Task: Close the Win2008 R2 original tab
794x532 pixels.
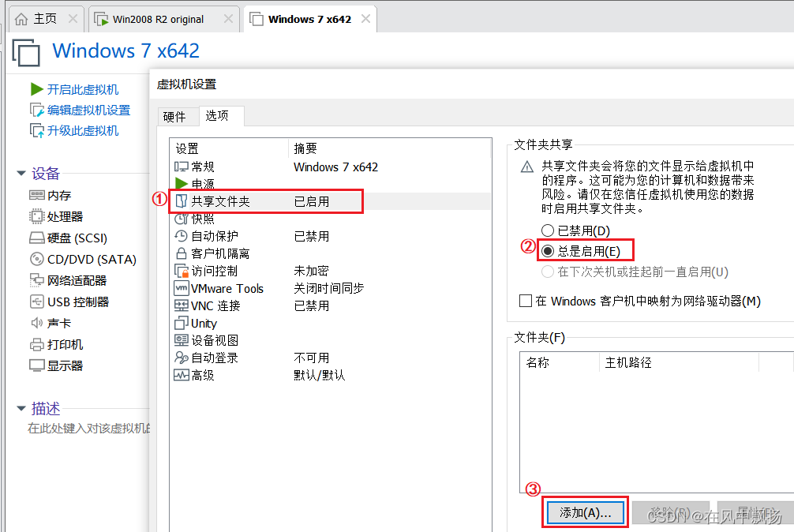Action: coord(228,19)
